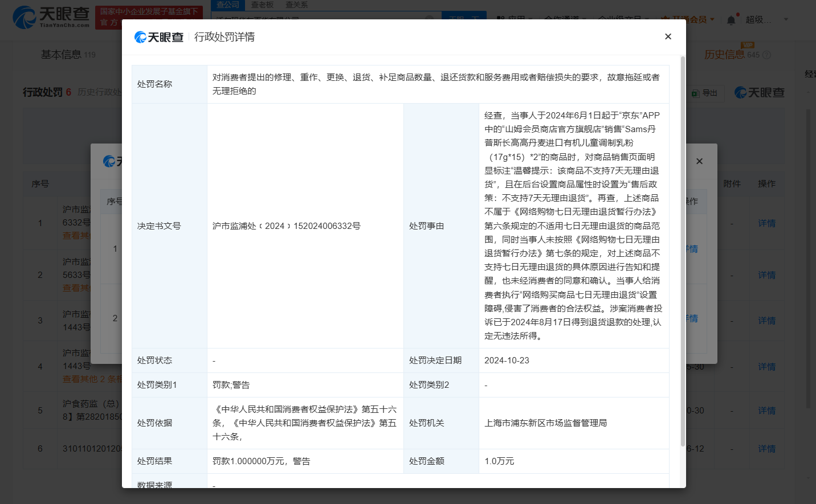Close the secondary popup behind the dialog
Screen dimensions: 816x504
click(699, 161)
